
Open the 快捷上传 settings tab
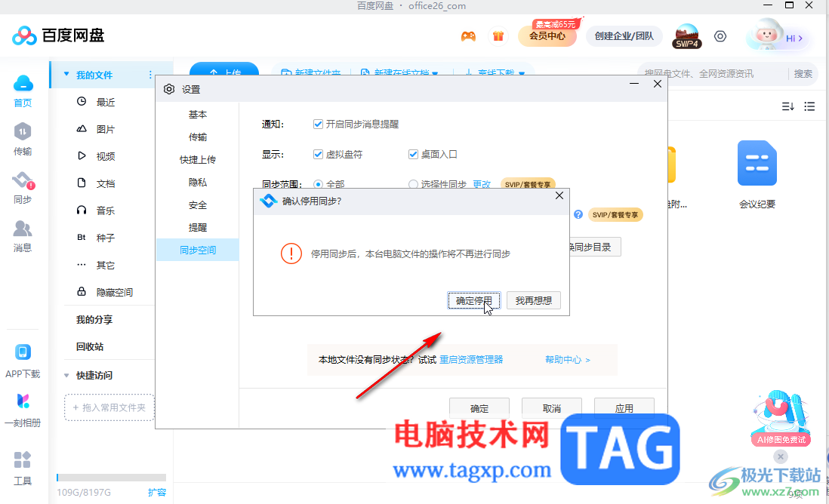click(198, 159)
